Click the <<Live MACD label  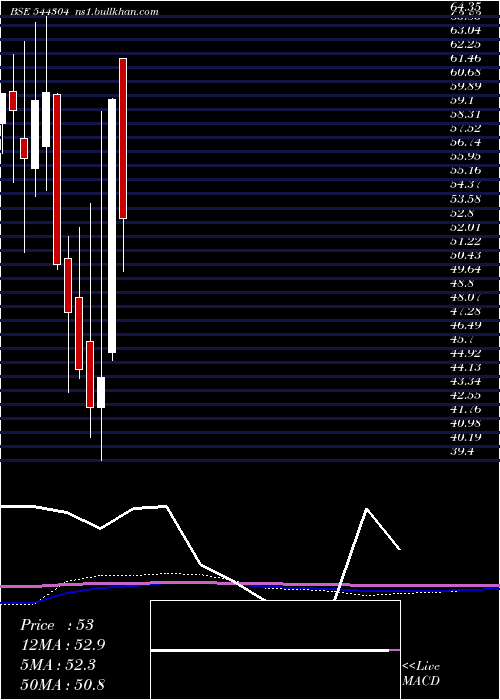click(421, 673)
